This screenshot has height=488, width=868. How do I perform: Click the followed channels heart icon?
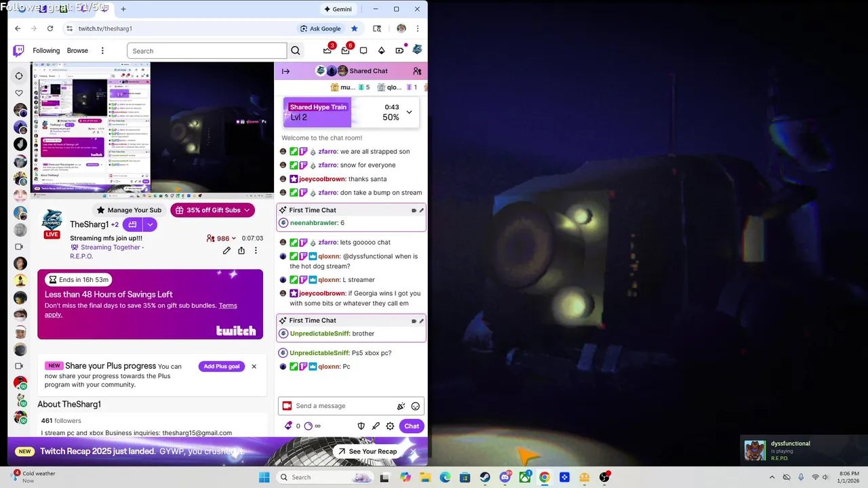[x=19, y=93]
